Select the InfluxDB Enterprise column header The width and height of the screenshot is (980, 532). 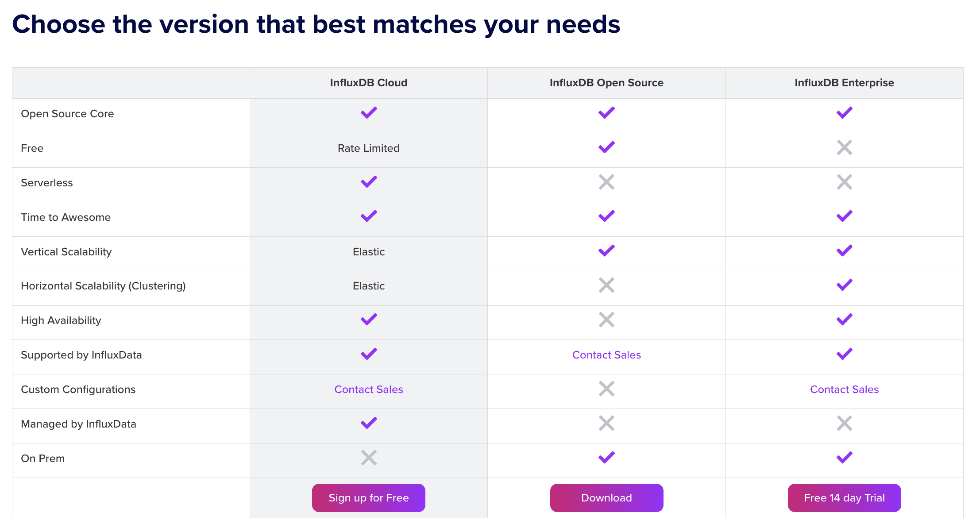coord(844,83)
